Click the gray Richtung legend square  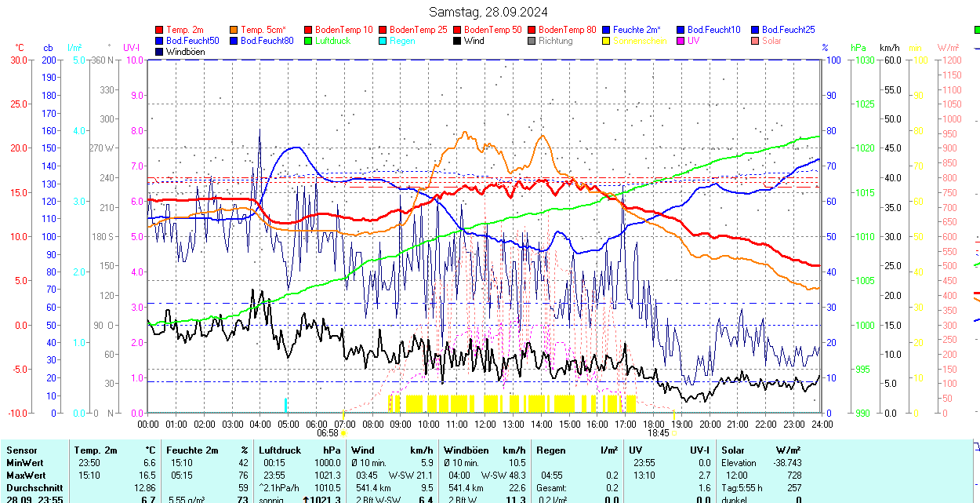[532, 41]
